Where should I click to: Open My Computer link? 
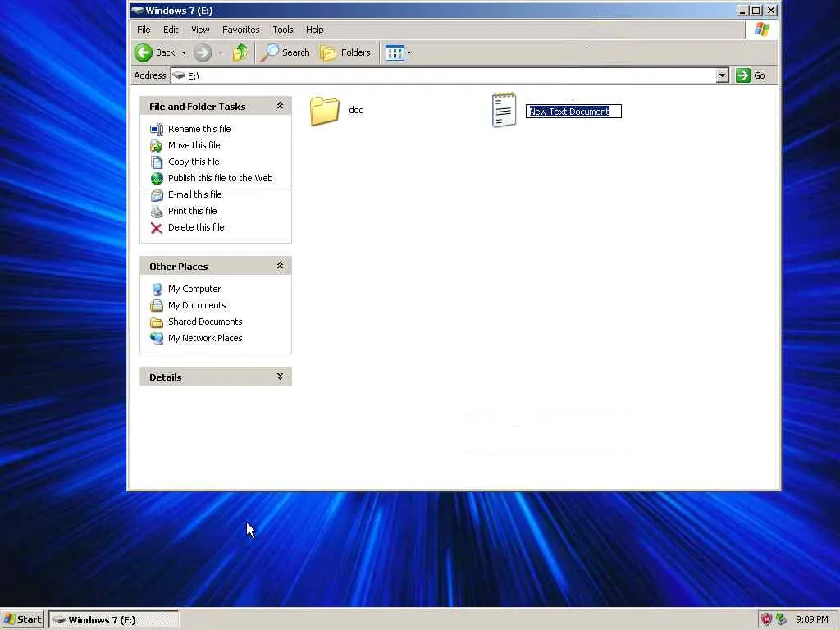(x=194, y=289)
